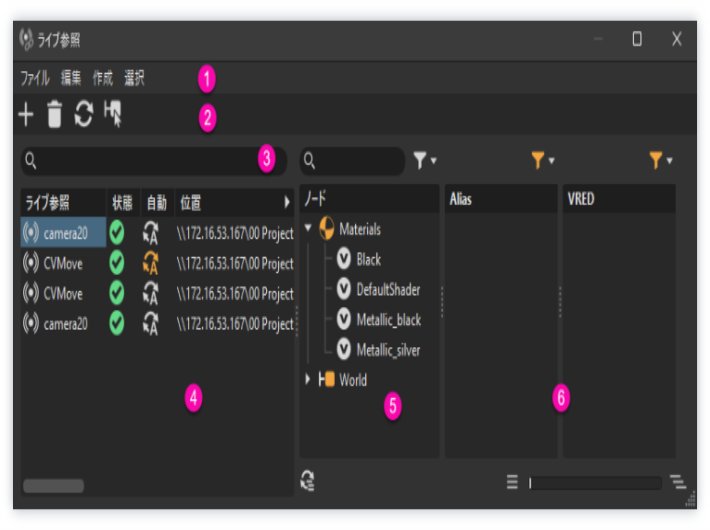The height and width of the screenshot is (530, 710).
Task: Click the V icon beside Black
Action: coord(344,259)
